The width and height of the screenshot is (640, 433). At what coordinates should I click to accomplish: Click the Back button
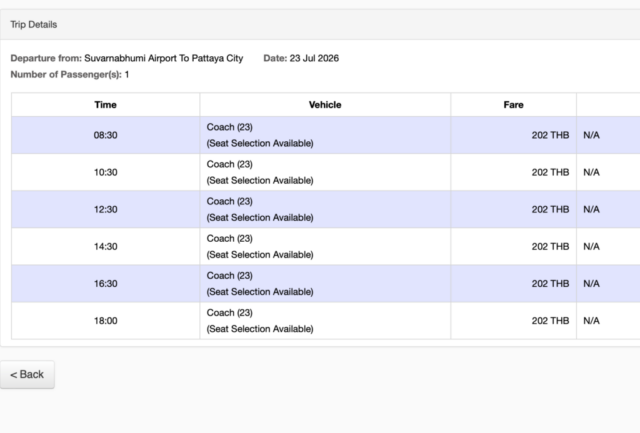27,374
